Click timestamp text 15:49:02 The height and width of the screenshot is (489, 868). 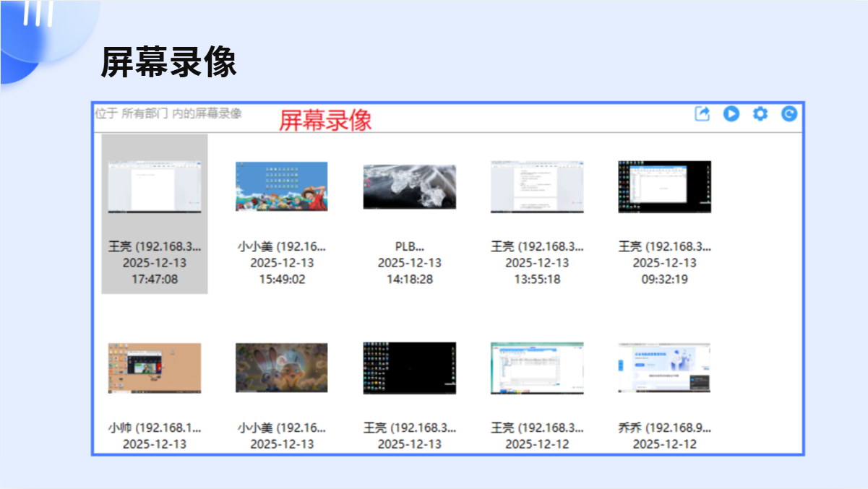click(x=282, y=279)
